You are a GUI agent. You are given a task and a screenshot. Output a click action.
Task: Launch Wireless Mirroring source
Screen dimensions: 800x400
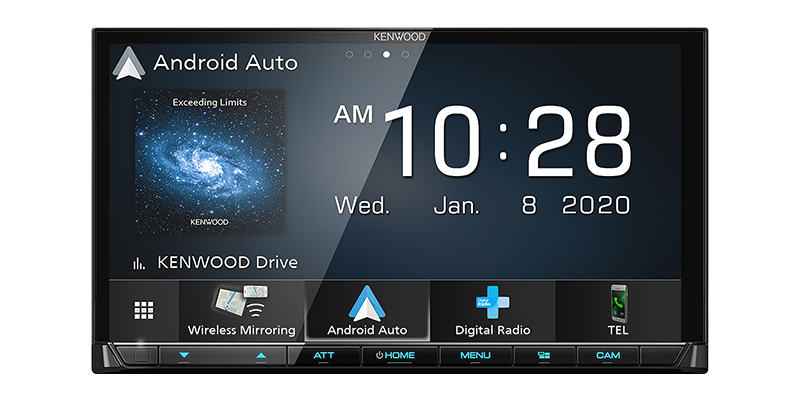pyautogui.click(x=242, y=311)
